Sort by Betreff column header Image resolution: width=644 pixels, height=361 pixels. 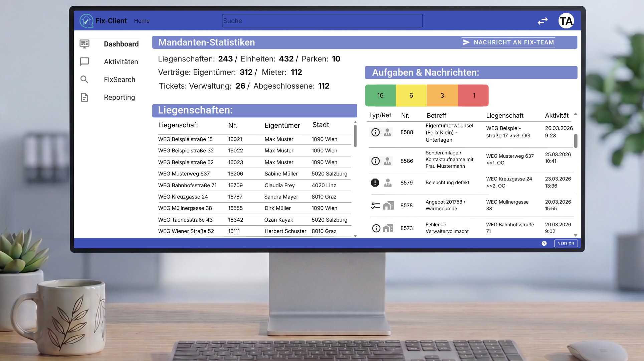(x=436, y=116)
